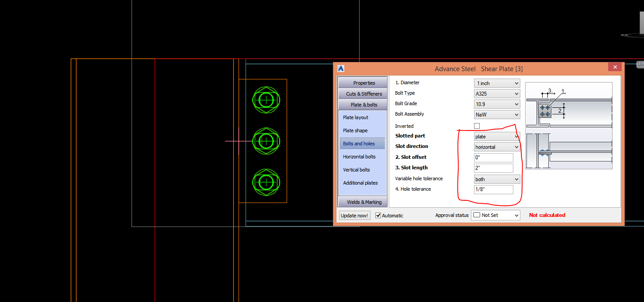Switch to the Properties tab

pos(362,82)
